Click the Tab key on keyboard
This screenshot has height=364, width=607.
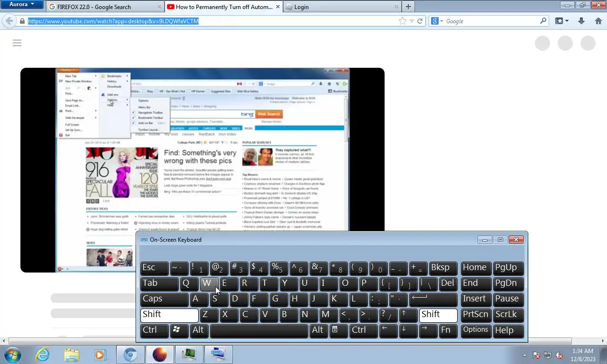(x=159, y=284)
